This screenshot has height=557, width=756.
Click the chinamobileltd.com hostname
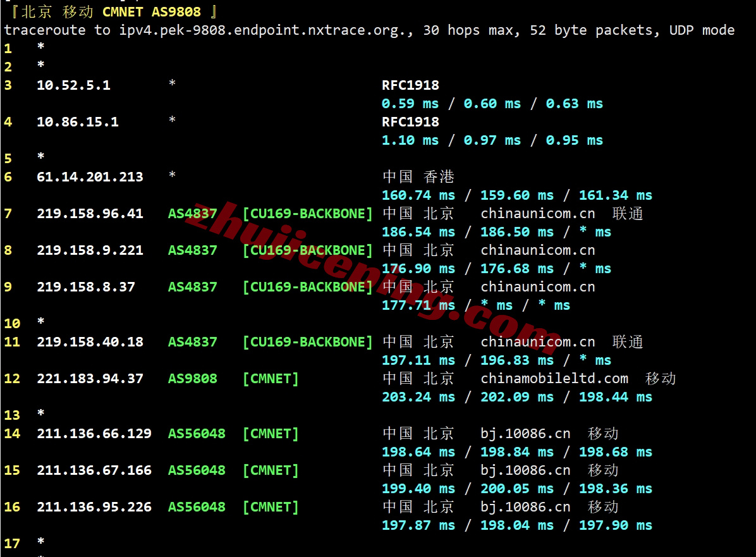[554, 379]
